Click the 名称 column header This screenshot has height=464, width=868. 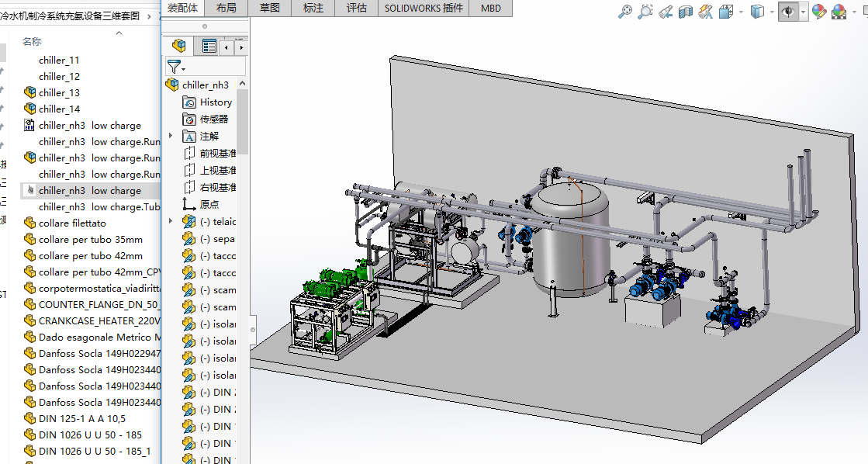pos(32,41)
